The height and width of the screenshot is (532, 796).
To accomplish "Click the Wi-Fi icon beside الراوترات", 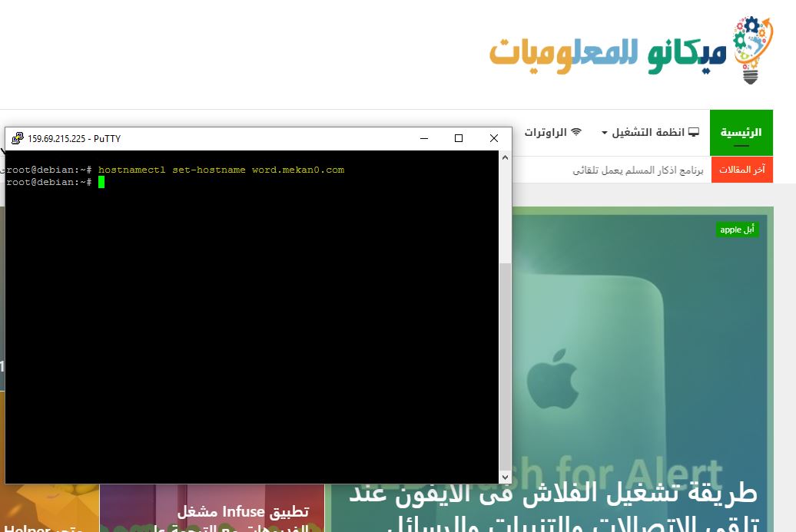I will tap(576, 132).
